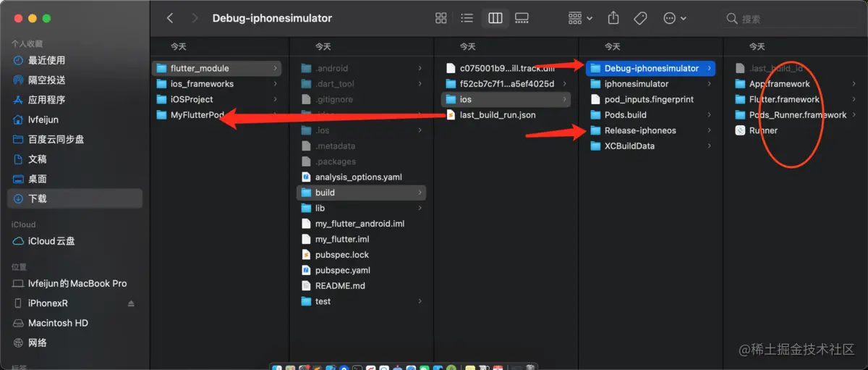Eject the iPhonexR device

click(x=131, y=303)
